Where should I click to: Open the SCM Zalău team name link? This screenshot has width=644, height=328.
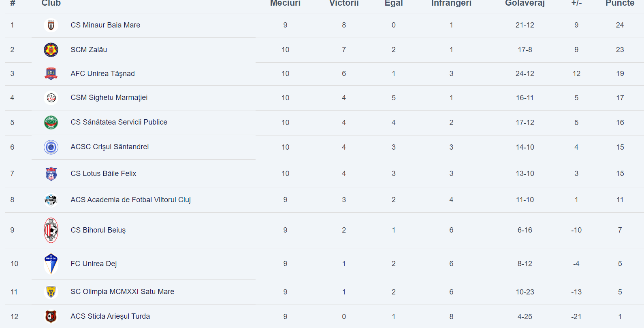pyautogui.click(x=89, y=50)
